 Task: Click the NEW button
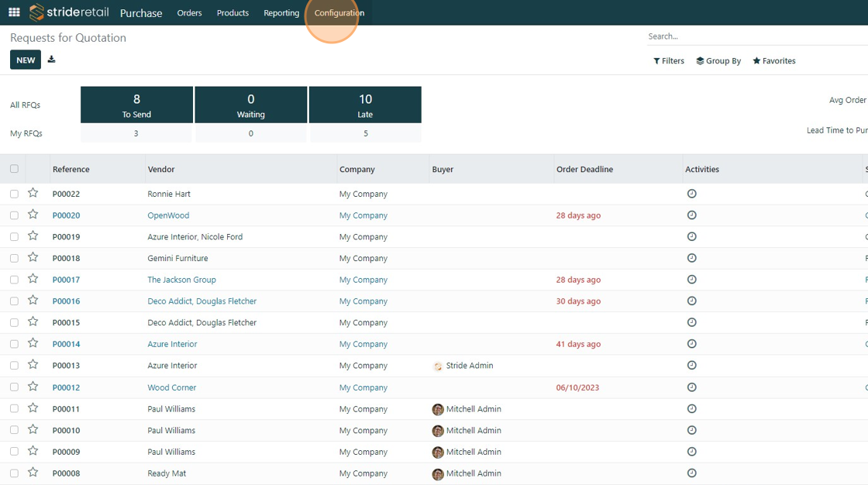click(x=26, y=60)
